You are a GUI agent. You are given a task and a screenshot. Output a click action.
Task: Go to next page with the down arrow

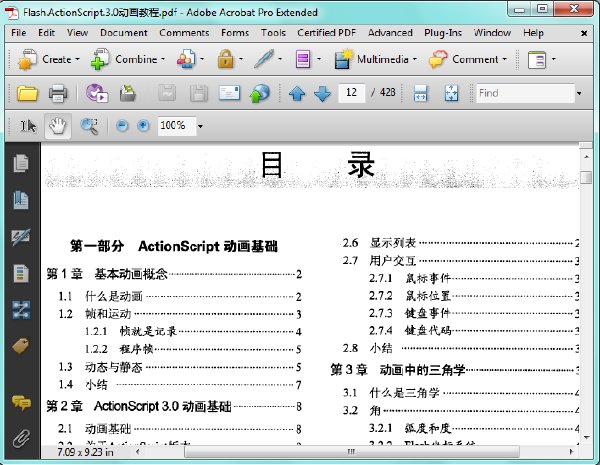click(x=322, y=93)
